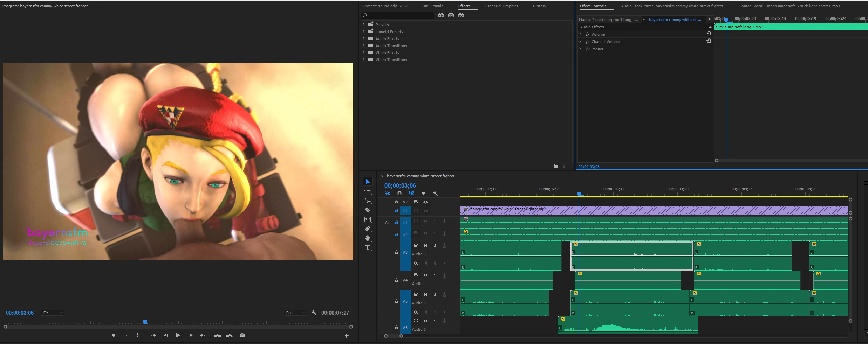
Task: Filter Effects by 32-bit color icon
Action: coord(451,15)
